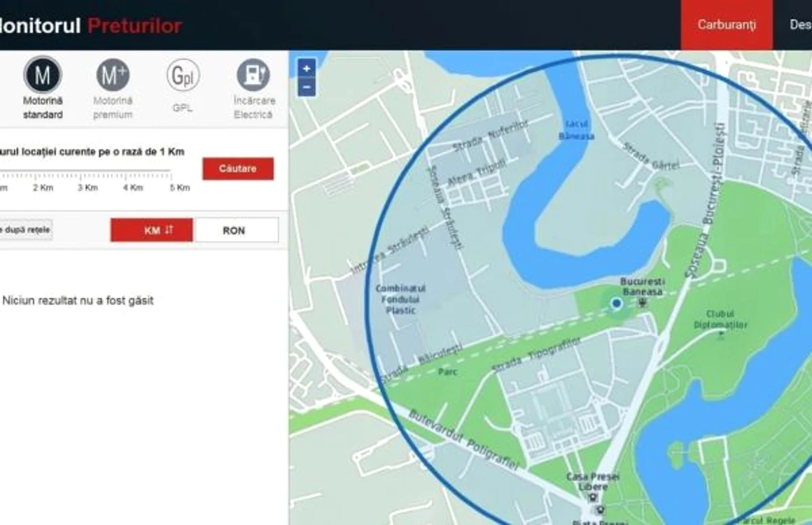The width and height of the screenshot is (812, 525).
Task: Click the Monitorul Prețurilor logo
Action: [90, 25]
